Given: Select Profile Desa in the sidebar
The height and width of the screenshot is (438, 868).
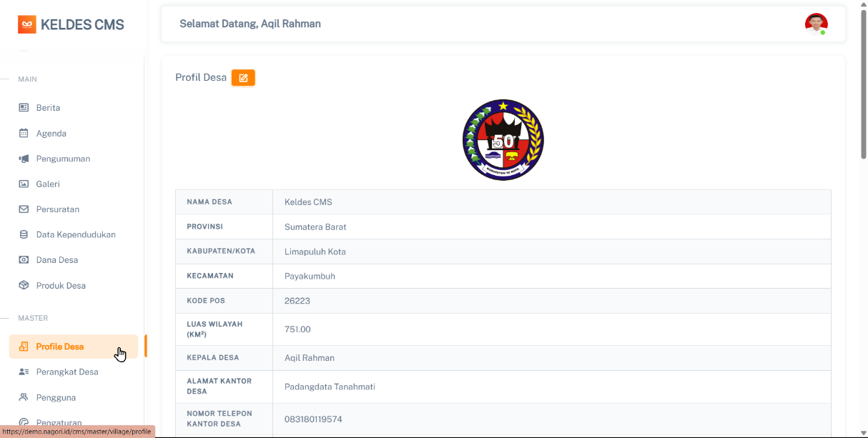Looking at the screenshot, I should click(60, 347).
